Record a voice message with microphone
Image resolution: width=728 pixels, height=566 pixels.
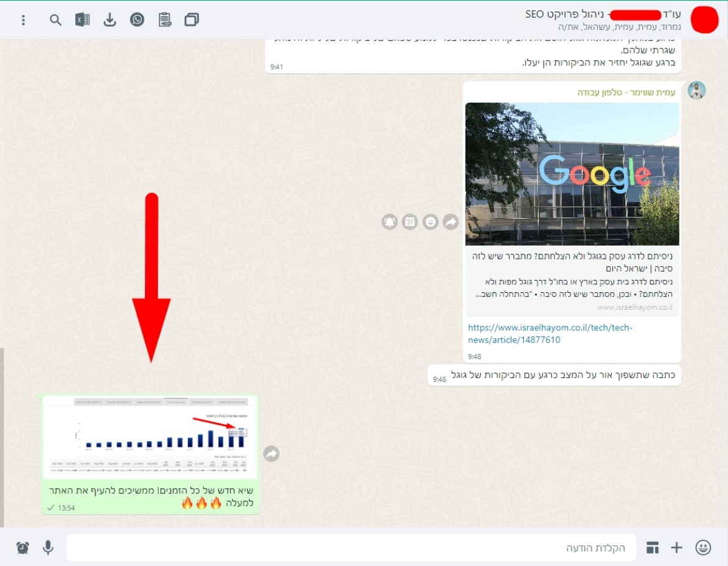tap(48, 547)
